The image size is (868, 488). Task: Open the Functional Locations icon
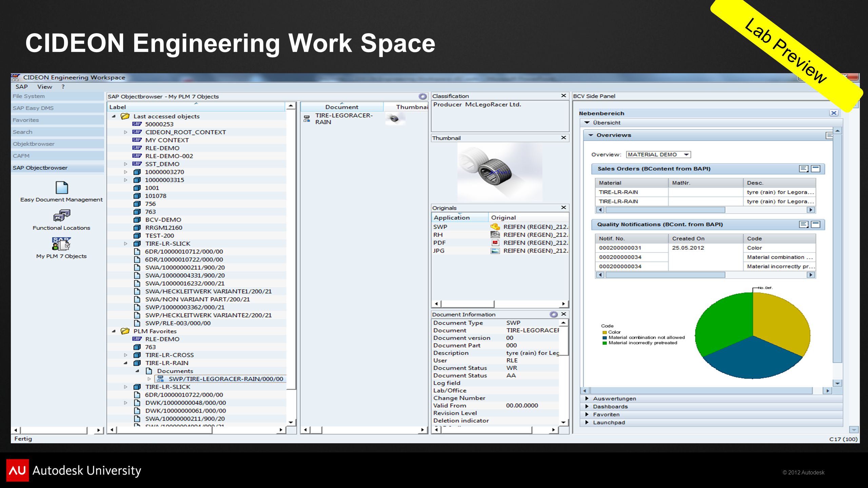click(62, 216)
